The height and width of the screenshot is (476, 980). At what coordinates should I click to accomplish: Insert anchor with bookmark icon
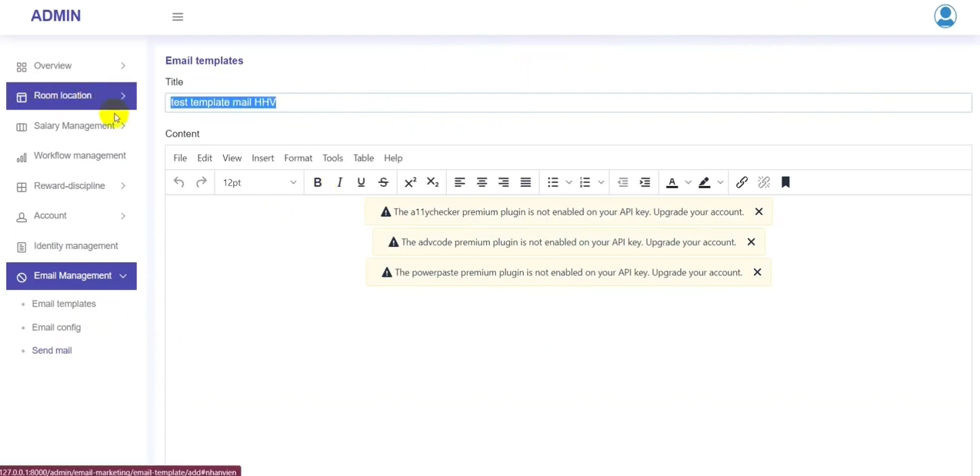point(785,182)
